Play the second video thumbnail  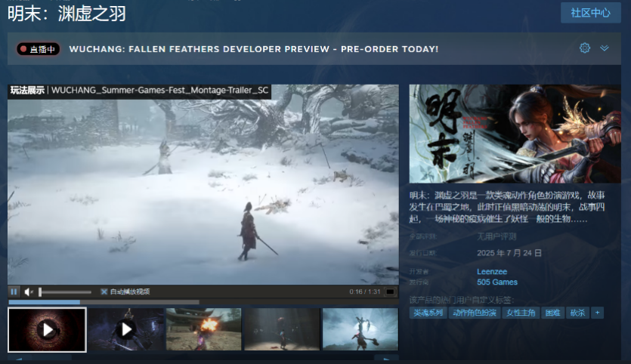pyautogui.click(x=125, y=329)
